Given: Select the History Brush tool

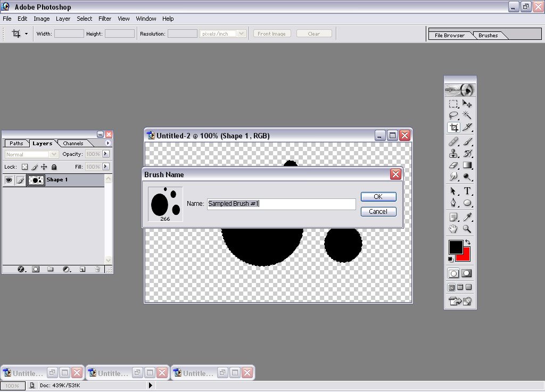Looking at the screenshot, I should (467, 154).
